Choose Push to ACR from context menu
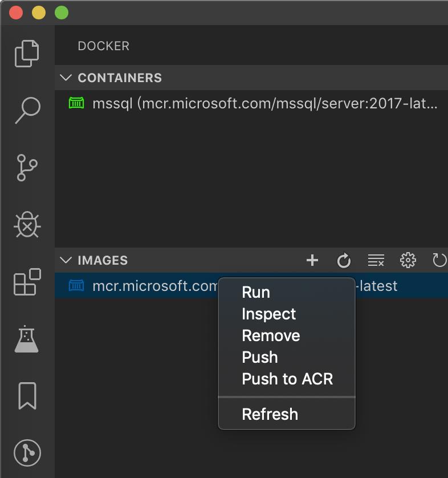This screenshot has height=478, width=448. (287, 379)
